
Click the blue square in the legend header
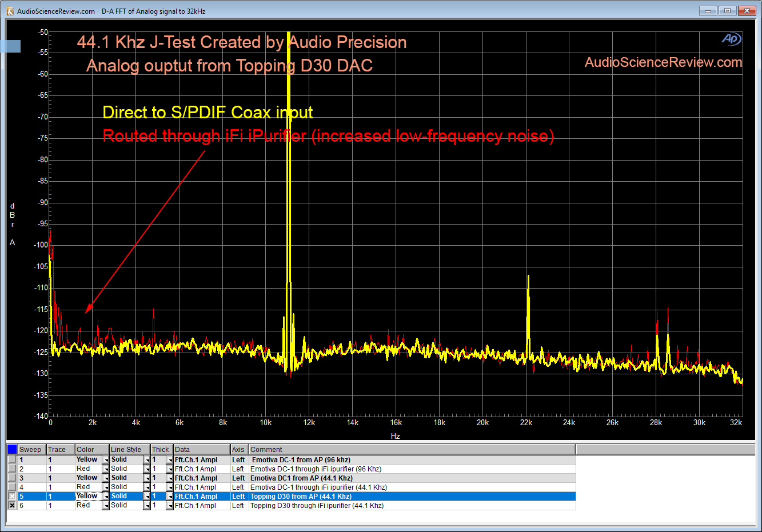click(x=12, y=450)
